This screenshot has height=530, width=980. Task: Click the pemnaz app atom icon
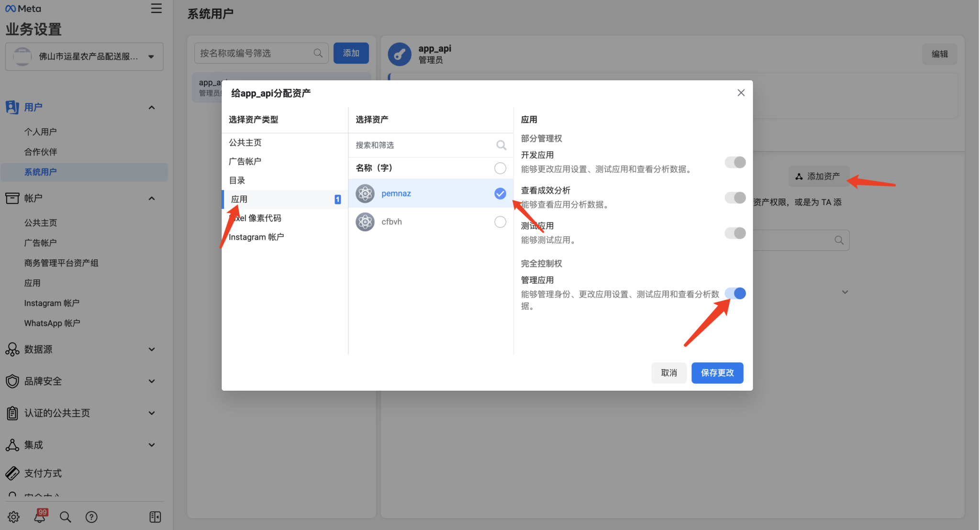point(365,194)
